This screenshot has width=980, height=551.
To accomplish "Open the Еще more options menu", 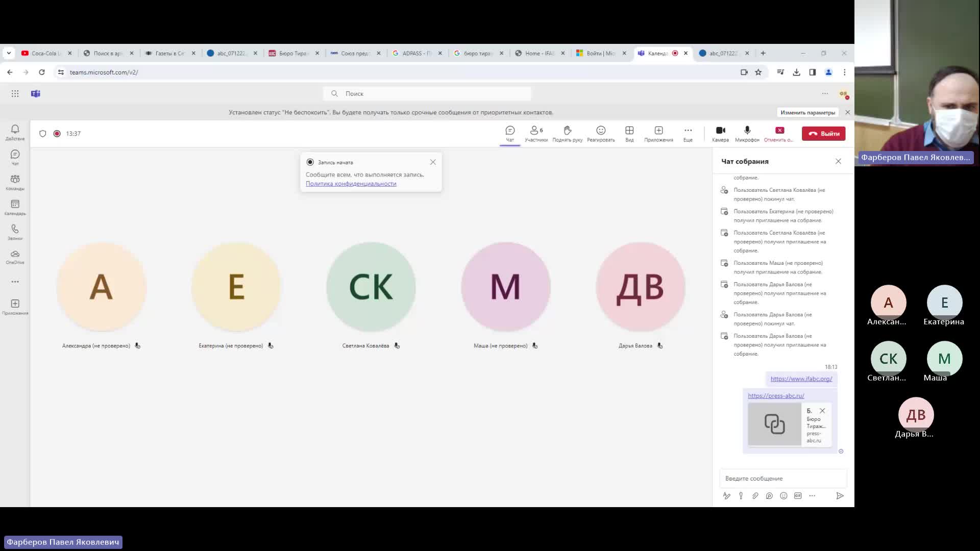I will pos(688,134).
